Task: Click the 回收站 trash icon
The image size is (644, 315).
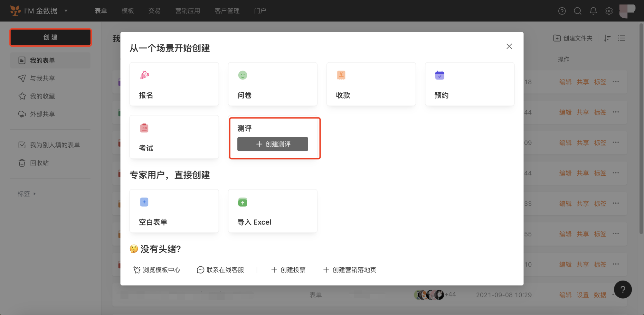Action: 22,163
